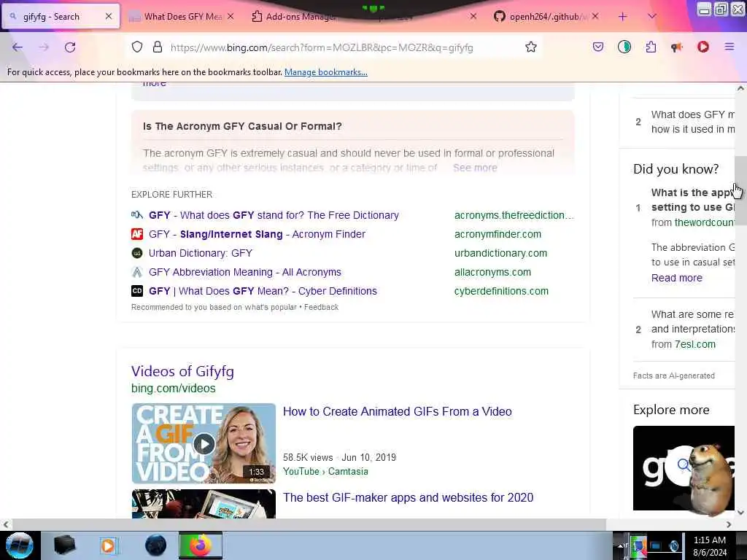This screenshot has width=747, height=560.
Task: Open the black box taskbar application
Action: click(x=64, y=545)
